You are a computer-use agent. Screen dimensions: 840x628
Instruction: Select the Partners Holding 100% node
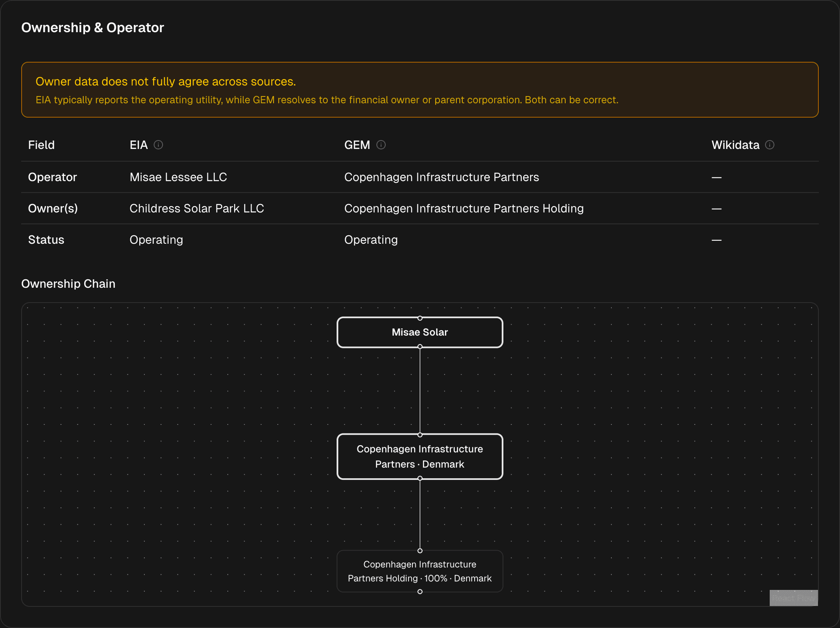pyautogui.click(x=420, y=571)
